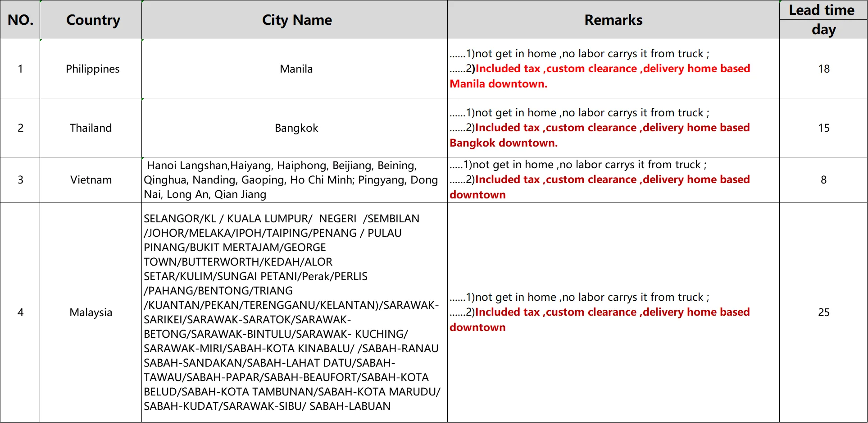The height and width of the screenshot is (423, 868).
Task: Click the SELANGOR/KL city list cell
Action: tap(295, 312)
